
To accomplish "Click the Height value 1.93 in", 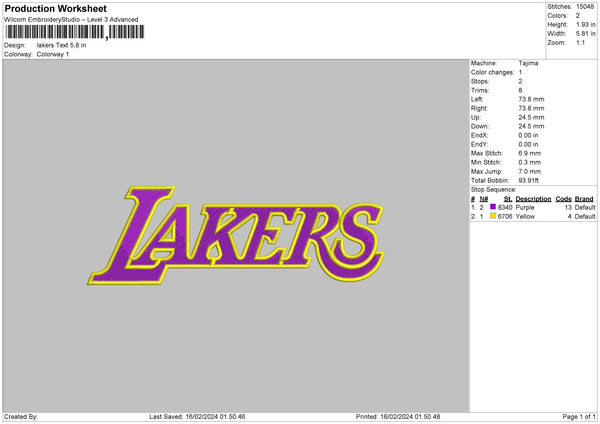I will 585,24.
